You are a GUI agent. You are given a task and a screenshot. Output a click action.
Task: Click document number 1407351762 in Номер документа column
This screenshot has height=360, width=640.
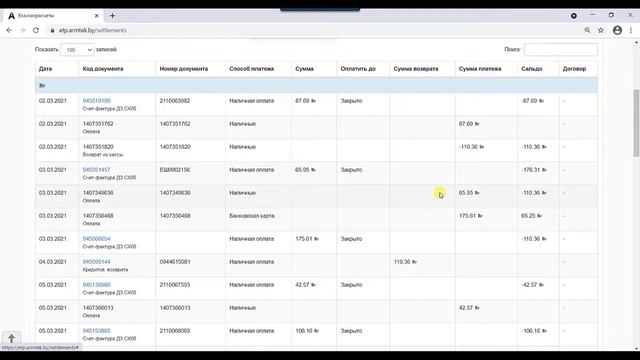coord(175,123)
